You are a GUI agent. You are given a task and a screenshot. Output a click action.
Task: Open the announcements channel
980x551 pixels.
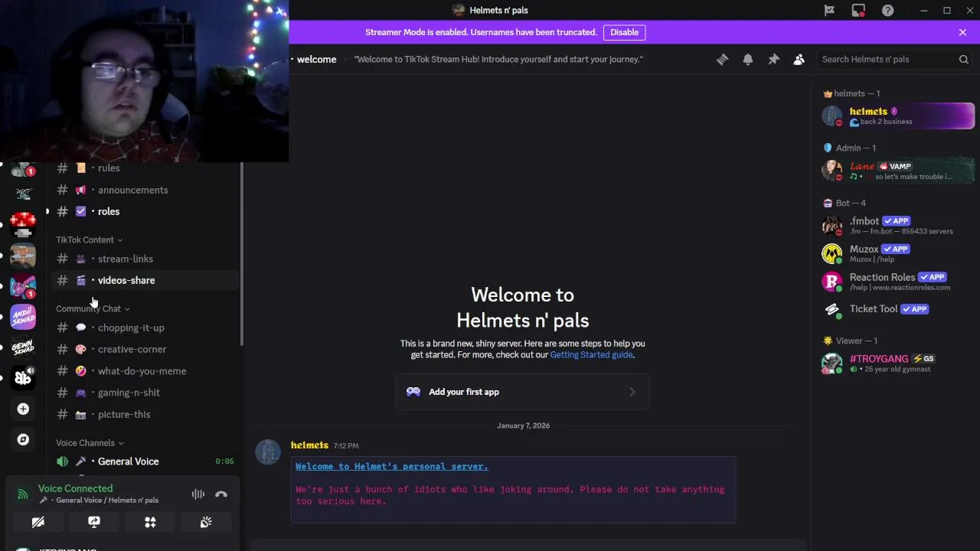point(144,190)
